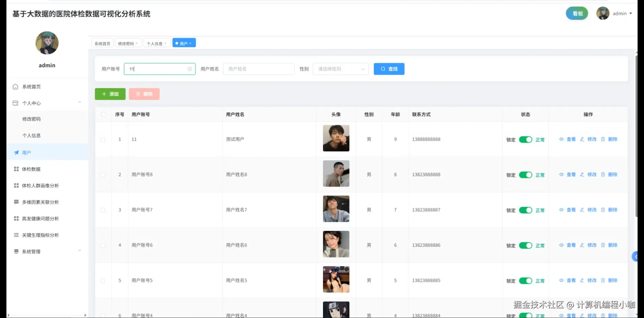Screen dimensions: 644x318
Task: Click the admin avatar in top header
Action: pos(603,14)
